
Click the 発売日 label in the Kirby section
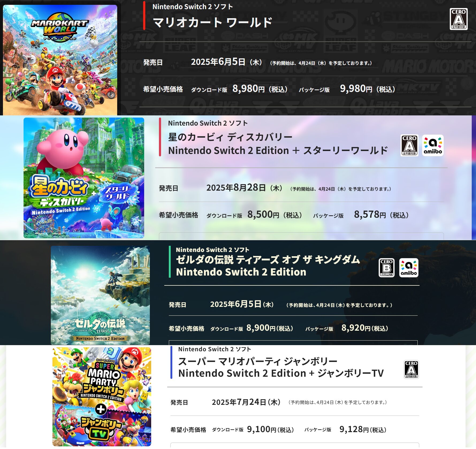pyautogui.click(x=169, y=188)
